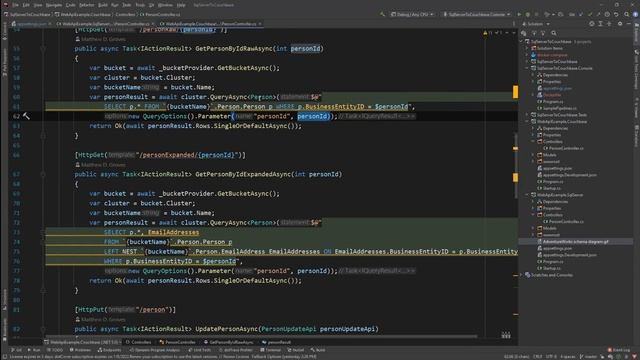Open Event Log in status bar

(619, 350)
